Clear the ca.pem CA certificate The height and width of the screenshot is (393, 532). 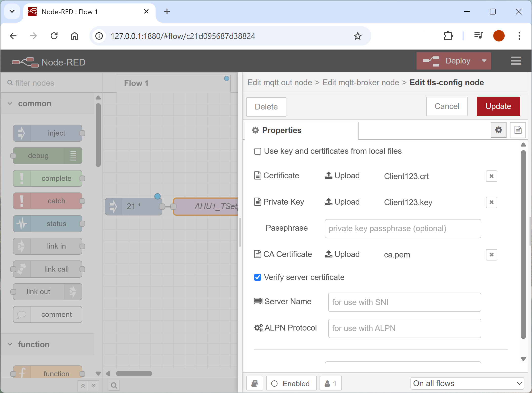click(491, 255)
